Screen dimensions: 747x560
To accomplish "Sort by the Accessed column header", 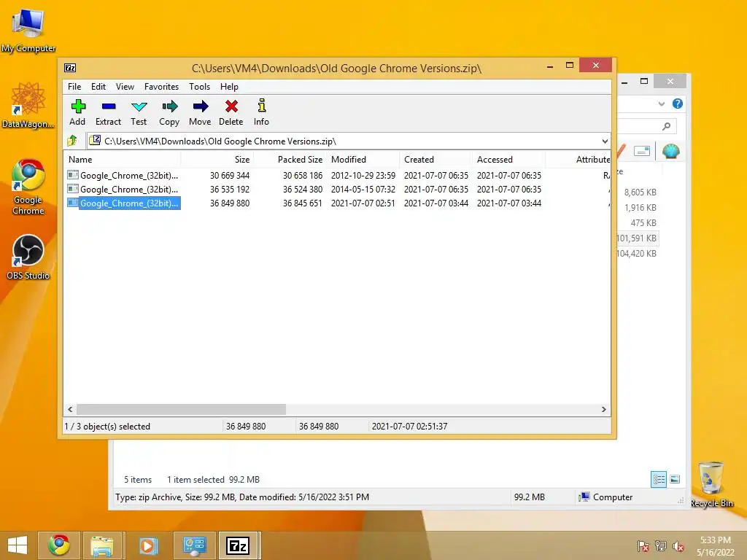I will [x=508, y=160].
